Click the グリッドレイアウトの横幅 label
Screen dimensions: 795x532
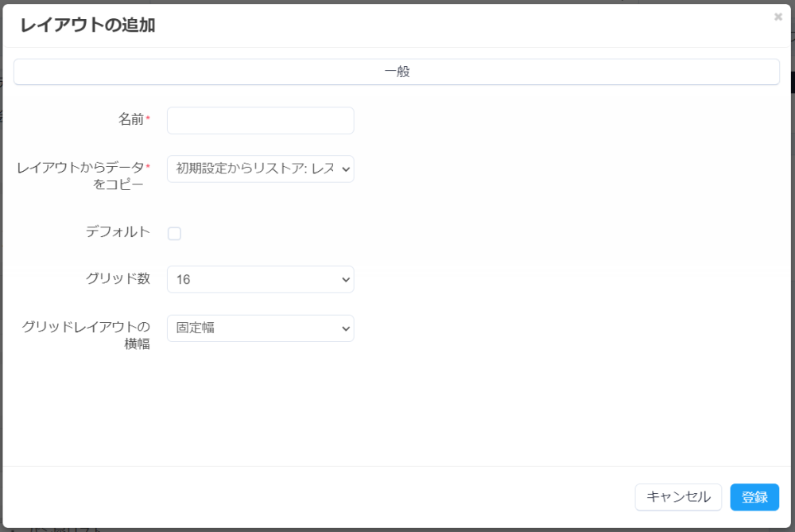(86, 335)
